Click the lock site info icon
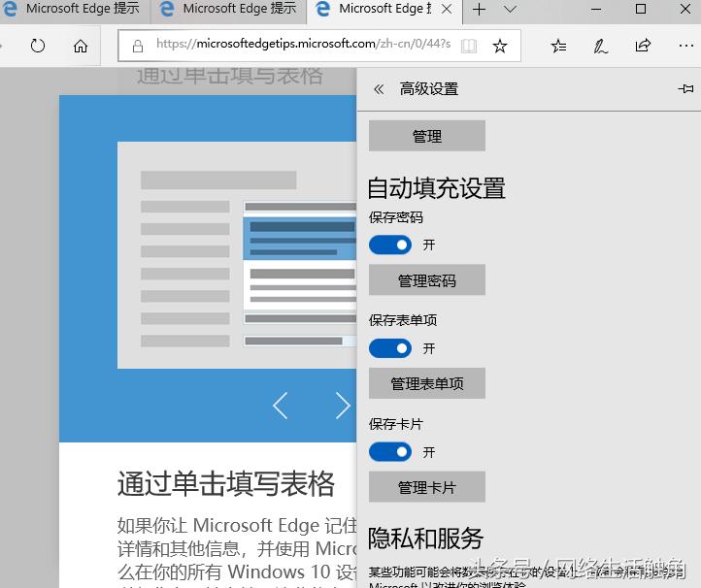This screenshot has height=588, width=701. [138, 46]
